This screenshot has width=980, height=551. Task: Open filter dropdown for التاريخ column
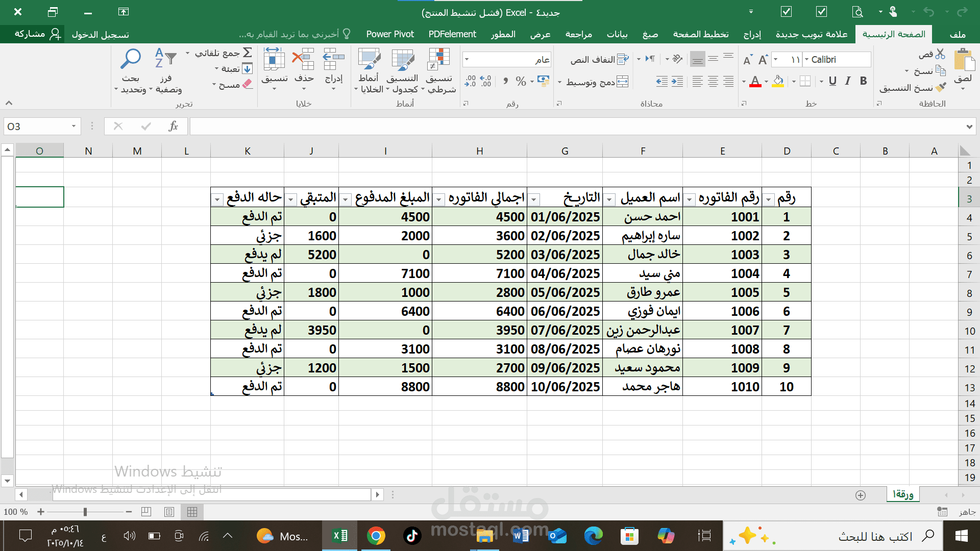pos(534,199)
